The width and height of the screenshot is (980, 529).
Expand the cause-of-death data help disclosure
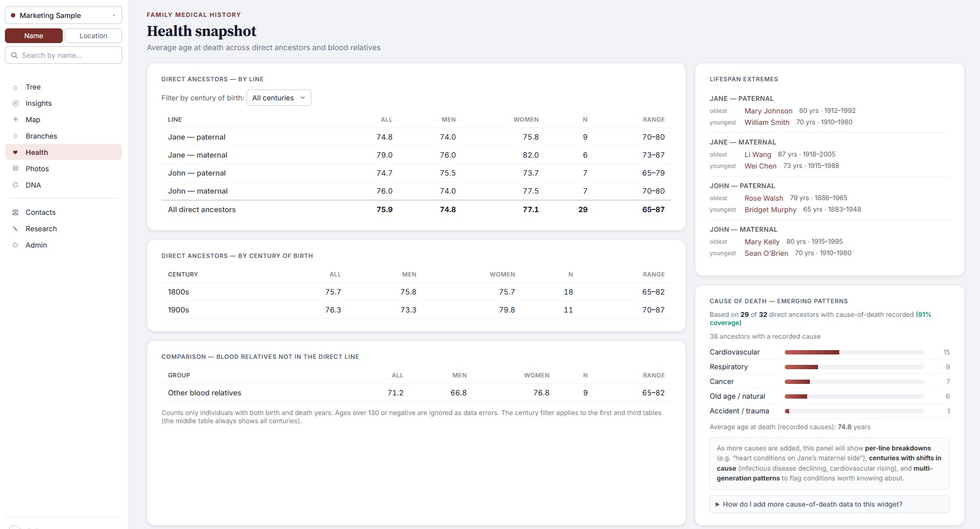[x=829, y=504]
